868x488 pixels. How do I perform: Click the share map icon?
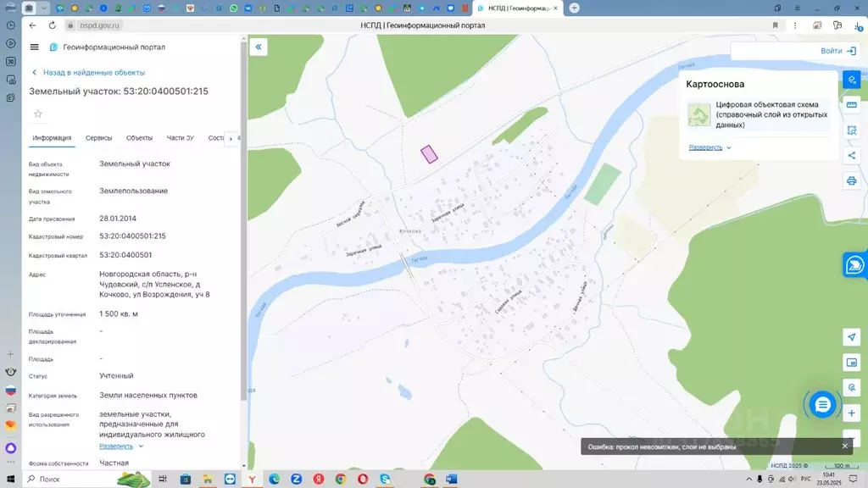point(852,155)
